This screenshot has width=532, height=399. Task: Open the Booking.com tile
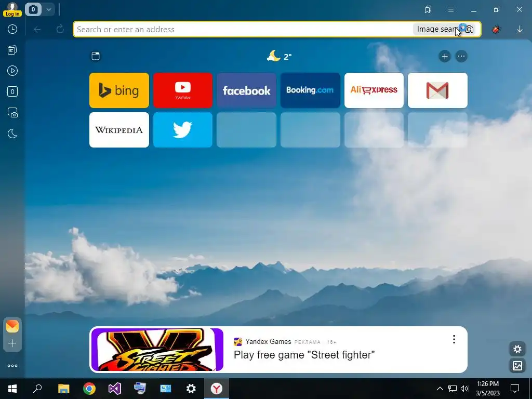coord(311,90)
